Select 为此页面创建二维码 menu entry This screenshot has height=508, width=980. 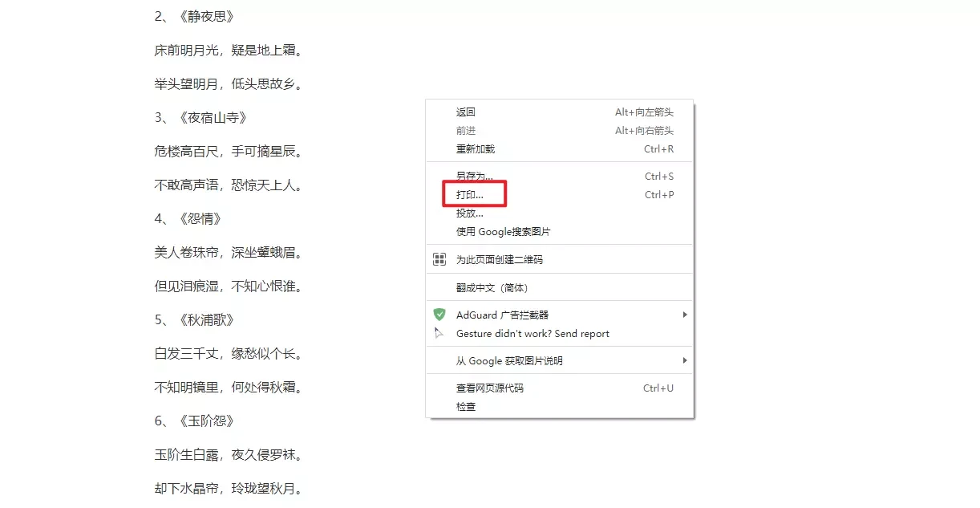click(559, 259)
